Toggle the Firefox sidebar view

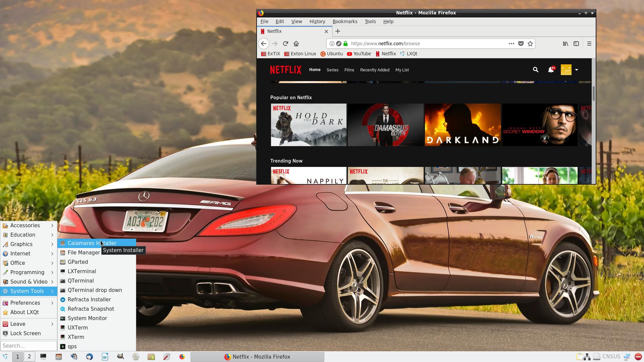[576, 44]
